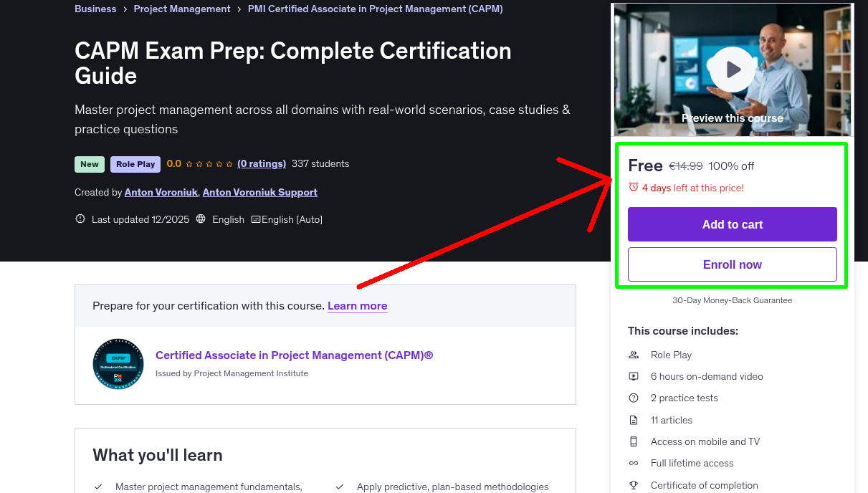Click the Add to cart button
Image resolution: width=868 pixels, height=493 pixels.
tap(732, 224)
